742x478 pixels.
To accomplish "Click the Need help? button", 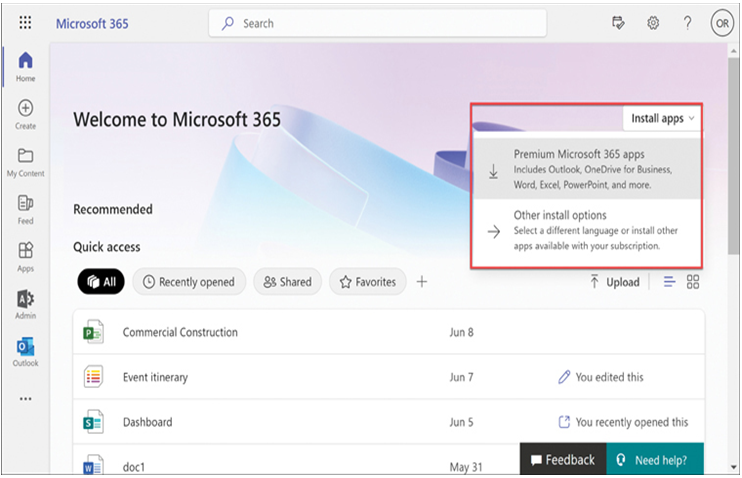I will click(x=655, y=459).
